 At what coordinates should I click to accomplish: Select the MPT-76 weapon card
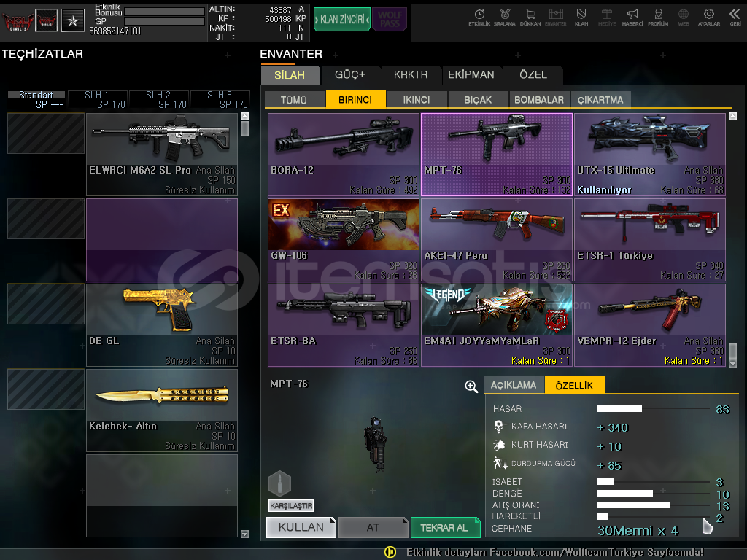(497, 155)
